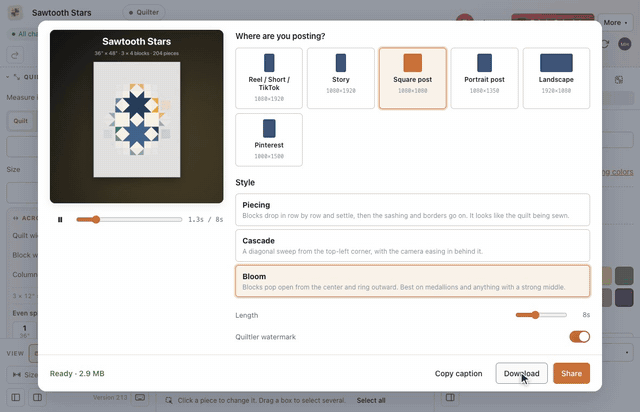Open the More menu in background window

(x=616, y=22)
